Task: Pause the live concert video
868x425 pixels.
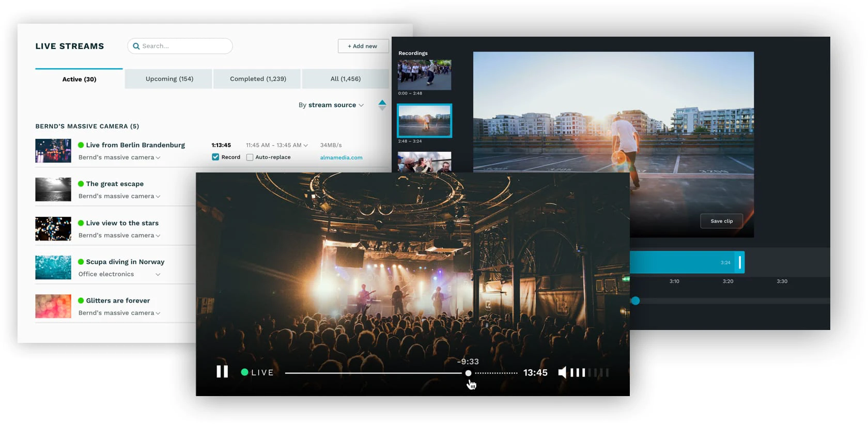Action: 222,372
